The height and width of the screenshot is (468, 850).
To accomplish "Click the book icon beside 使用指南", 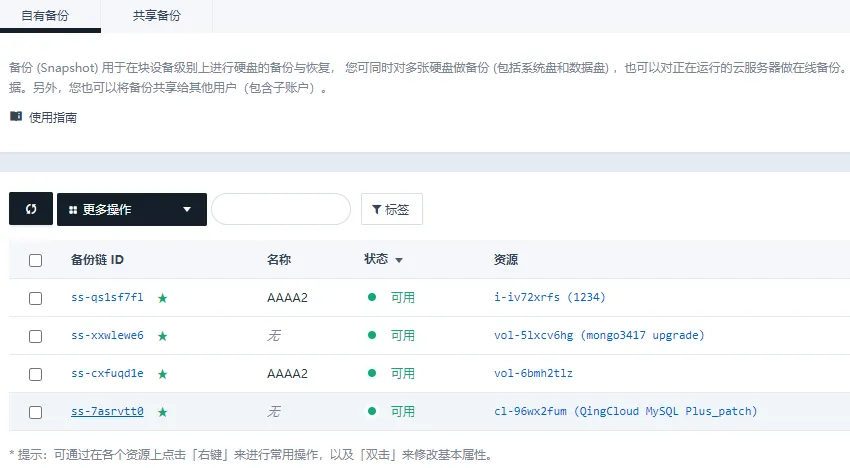I will [x=16, y=116].
